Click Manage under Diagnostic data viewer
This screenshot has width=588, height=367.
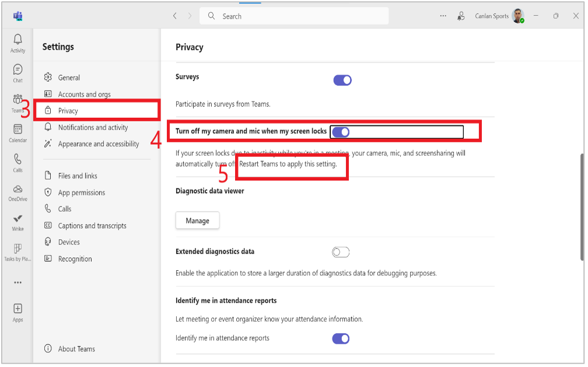(198, 221)
